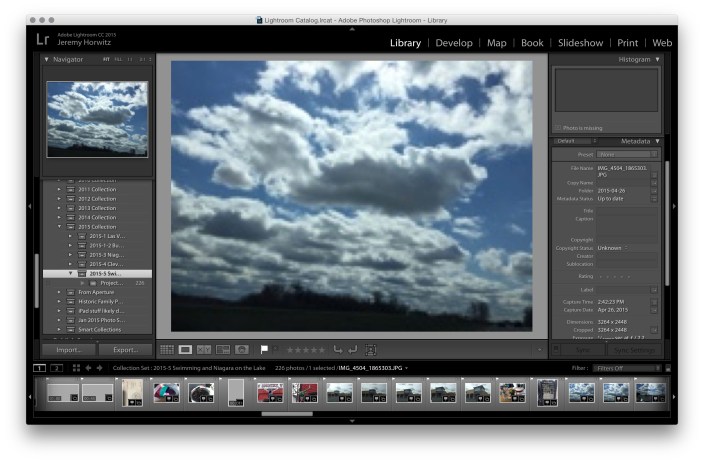The width and height of the screenshot is (704, 462).
Task: Toggle the filter lock switch
Action: click(x=668, y=368)
